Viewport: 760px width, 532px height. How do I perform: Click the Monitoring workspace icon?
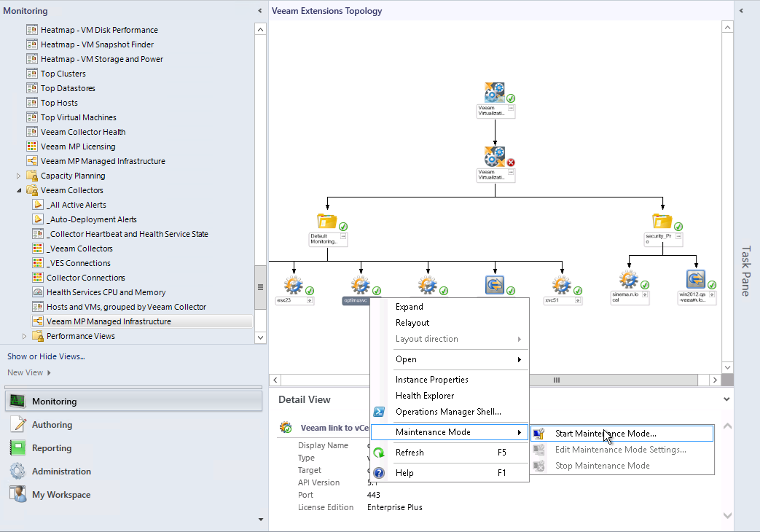point(18,401)
